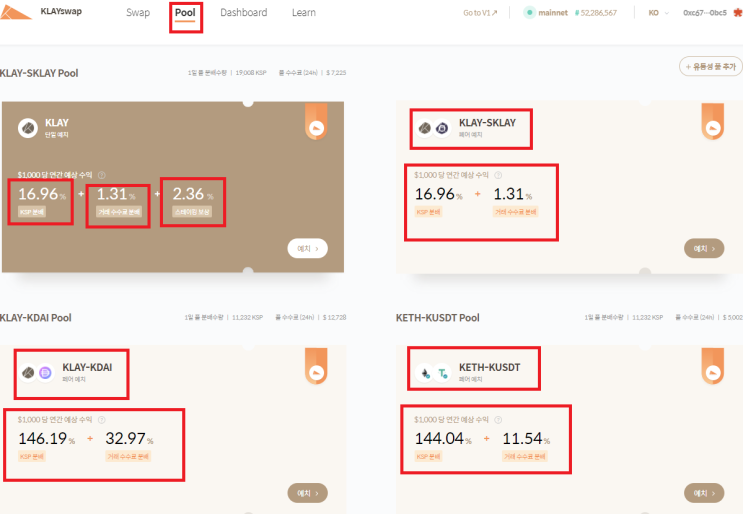Viewport: 743px width, 514px height.
Task: Open the Swap tab
Action: pyautogui.click(x=138, y=13)
